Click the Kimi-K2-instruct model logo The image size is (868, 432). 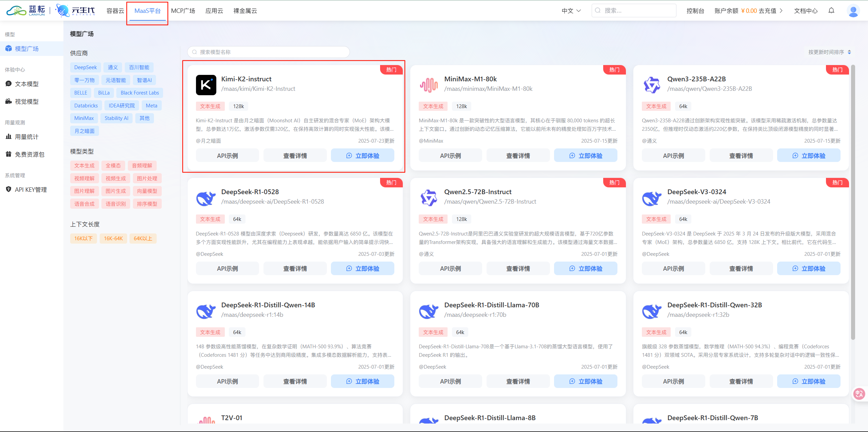(206, 85)
